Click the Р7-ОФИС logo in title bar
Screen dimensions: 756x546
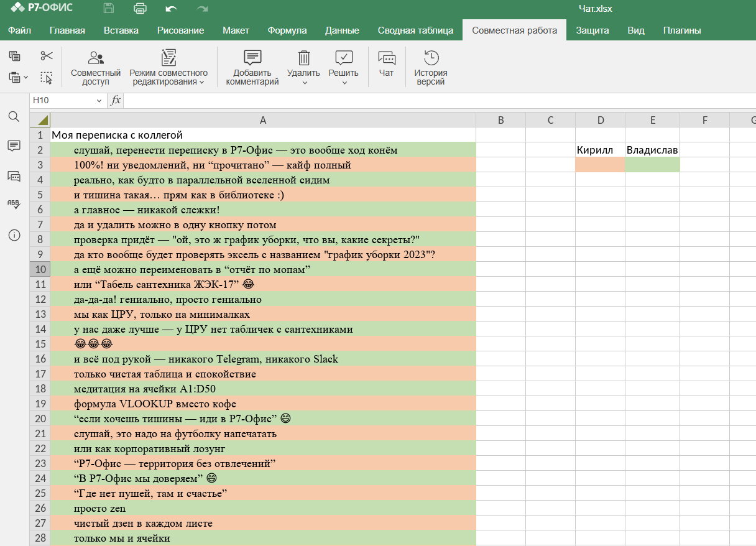42,8
